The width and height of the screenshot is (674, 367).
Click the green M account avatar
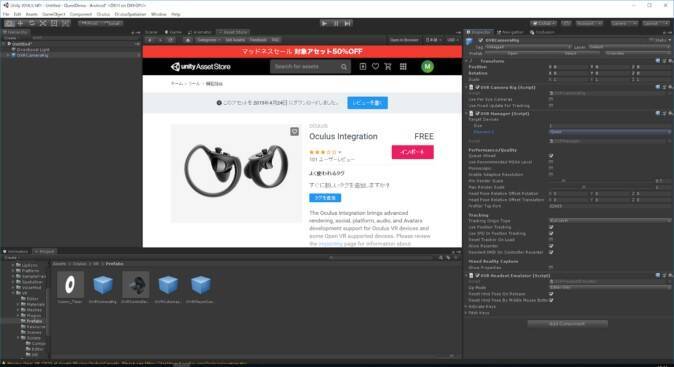427,67
